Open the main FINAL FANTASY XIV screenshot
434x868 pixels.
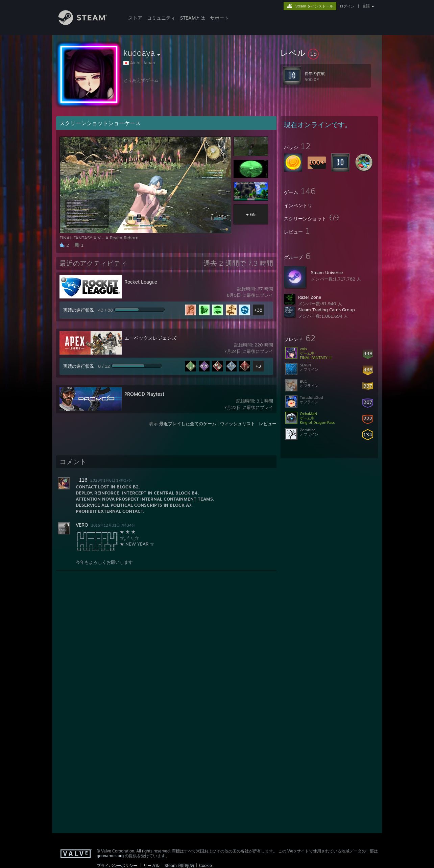click(x=145, y=185)
